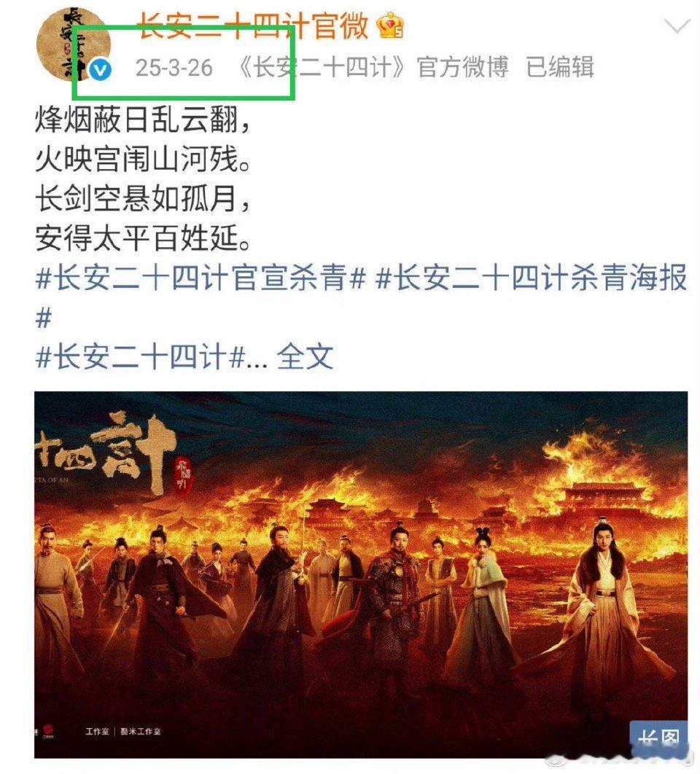Expand the post options chevron

[677, 26]
